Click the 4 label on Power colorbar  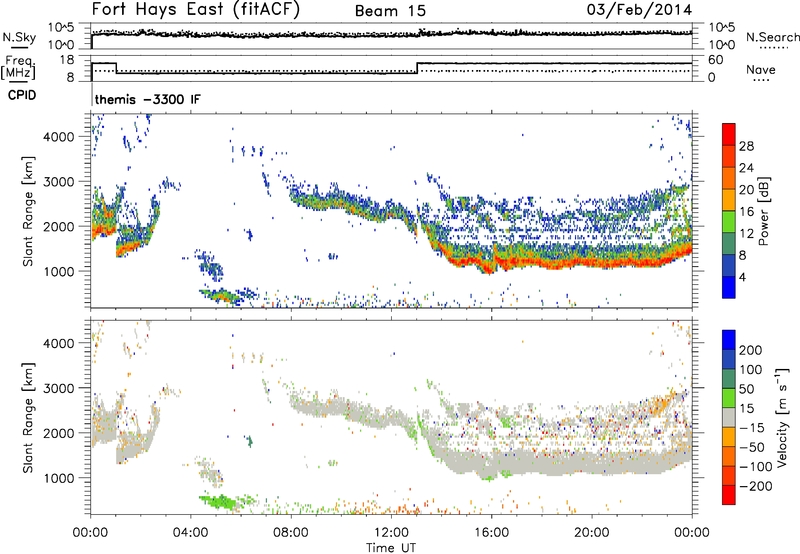pyautogui.click(x=742, y=277)
